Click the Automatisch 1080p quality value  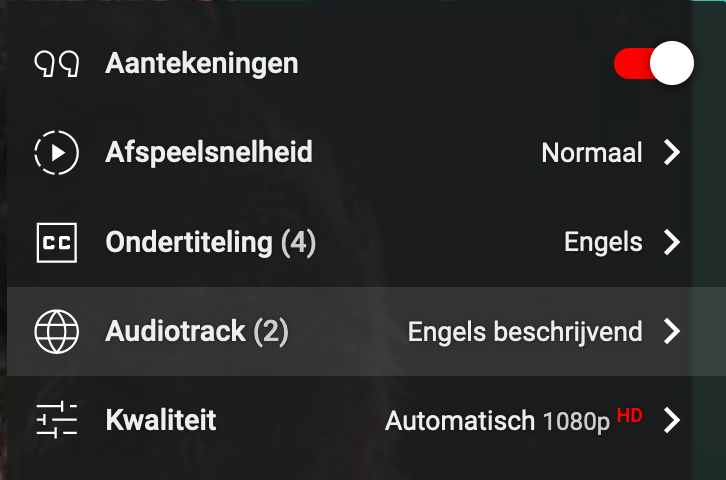pos(497,421)
